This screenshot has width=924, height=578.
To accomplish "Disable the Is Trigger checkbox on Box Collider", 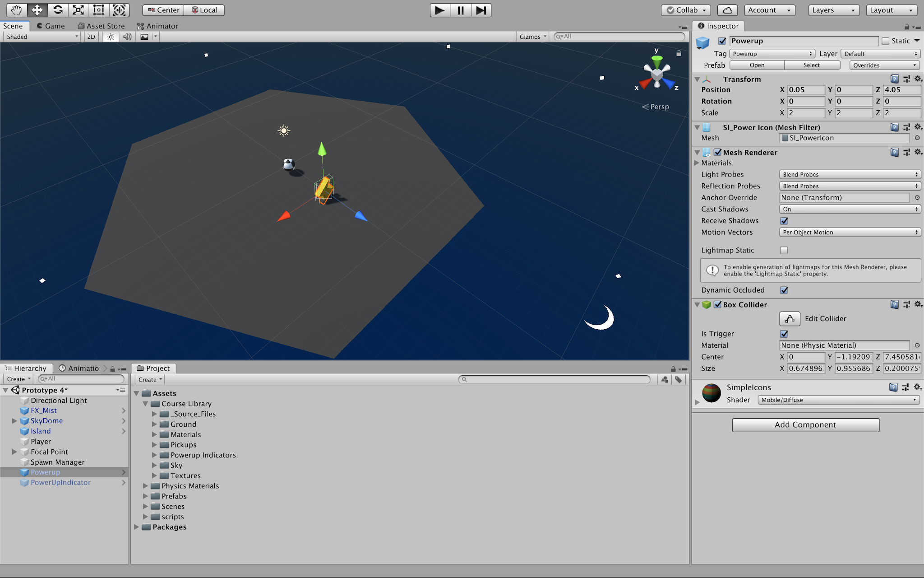I will click(x=784, y=334).
